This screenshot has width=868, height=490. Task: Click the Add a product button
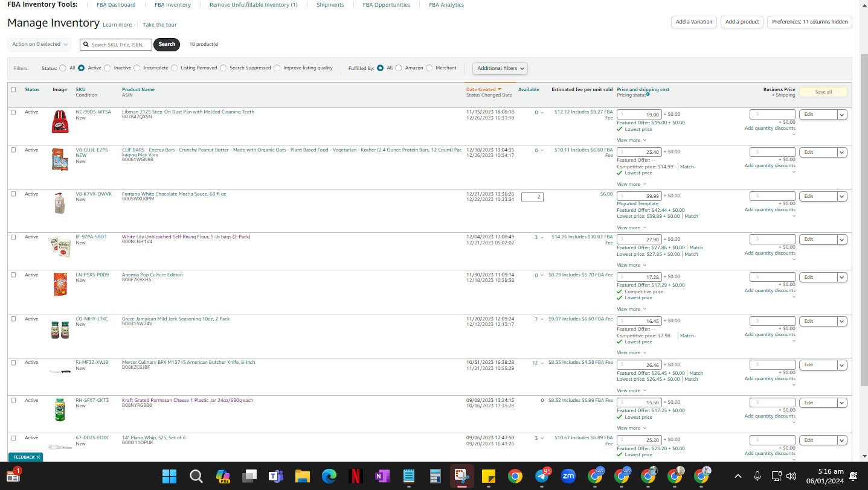coord(742,22)
